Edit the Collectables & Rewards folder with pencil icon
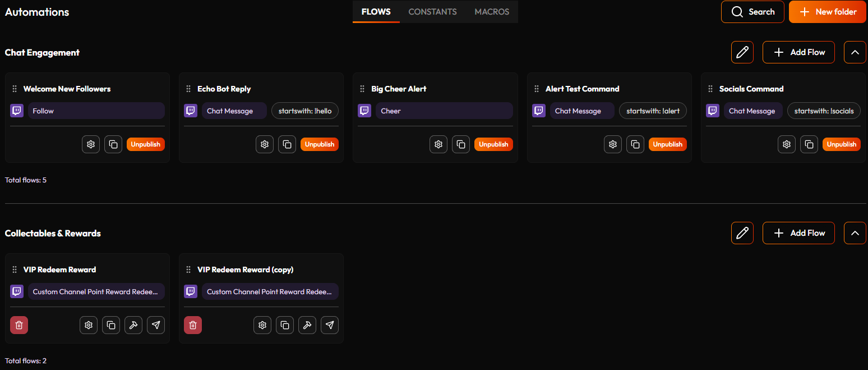Image resolution: width=868 pixels, height=370 pixels. coord(742,233)
